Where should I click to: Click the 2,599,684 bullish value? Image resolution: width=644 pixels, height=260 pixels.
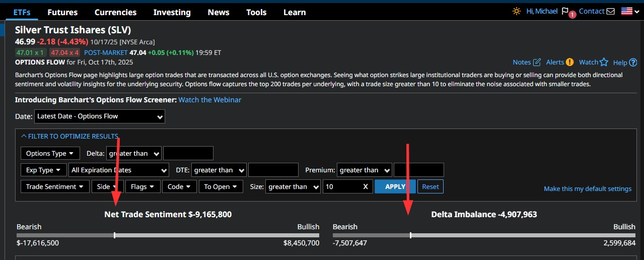tap(619, 243)
